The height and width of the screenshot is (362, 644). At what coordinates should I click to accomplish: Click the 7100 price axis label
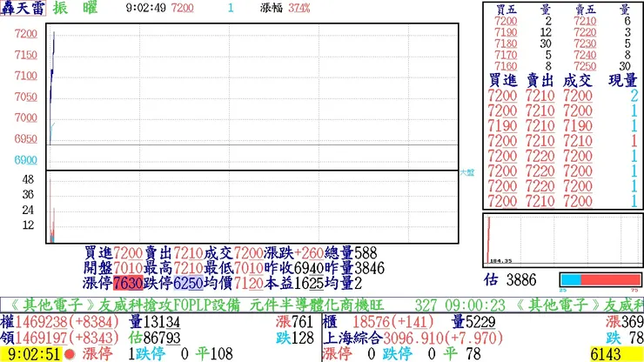point(25,76)
